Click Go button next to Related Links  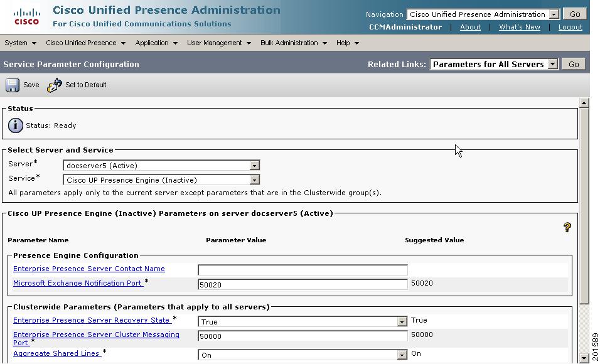pyautogui.click(x=574, y=64)
